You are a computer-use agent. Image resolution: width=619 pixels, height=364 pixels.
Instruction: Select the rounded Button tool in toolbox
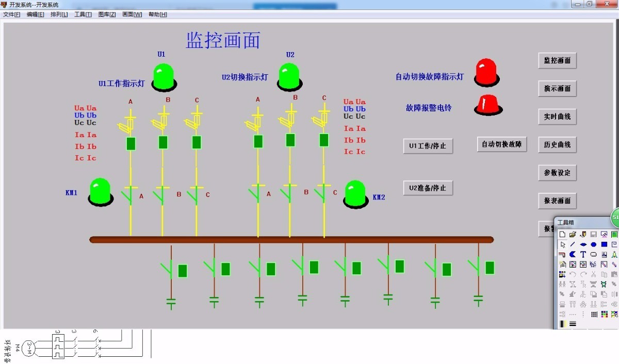tap(594, 254)
